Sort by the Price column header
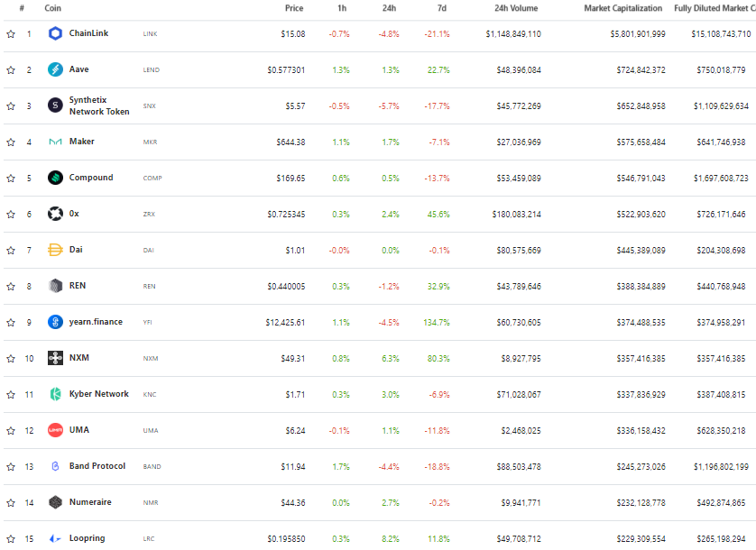The image size is (756, 550). pos(294,8)
